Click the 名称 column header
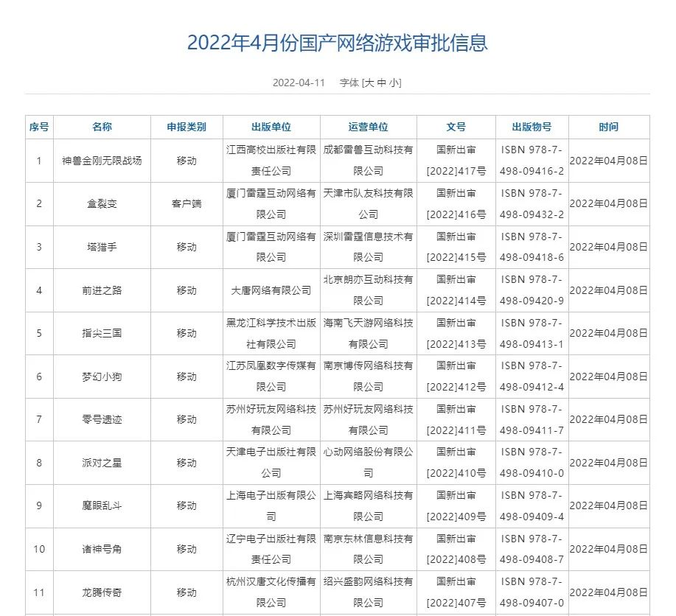The image size is (676, 616). click(x=102, y=127)
